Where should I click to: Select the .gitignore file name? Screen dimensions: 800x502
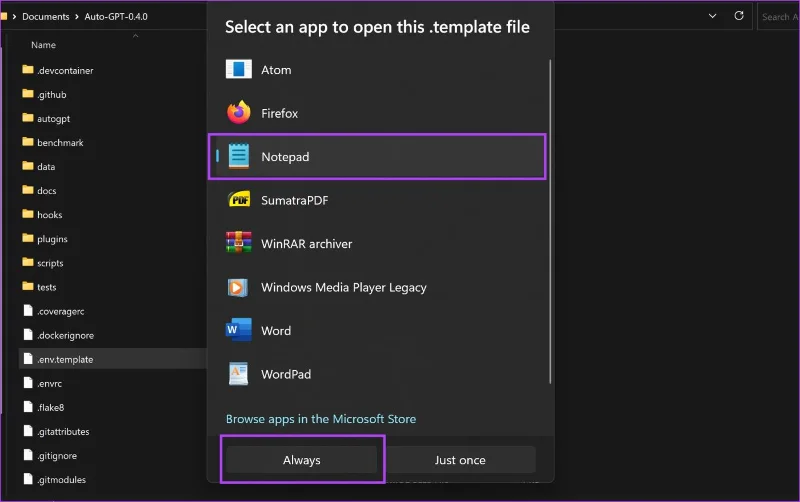click(57, 456)
